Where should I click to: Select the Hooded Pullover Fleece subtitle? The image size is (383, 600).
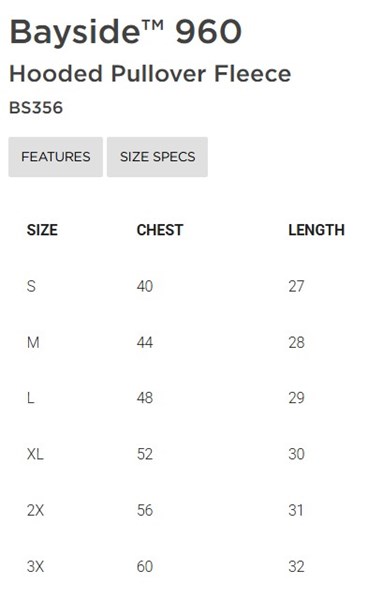coord(150,73)
